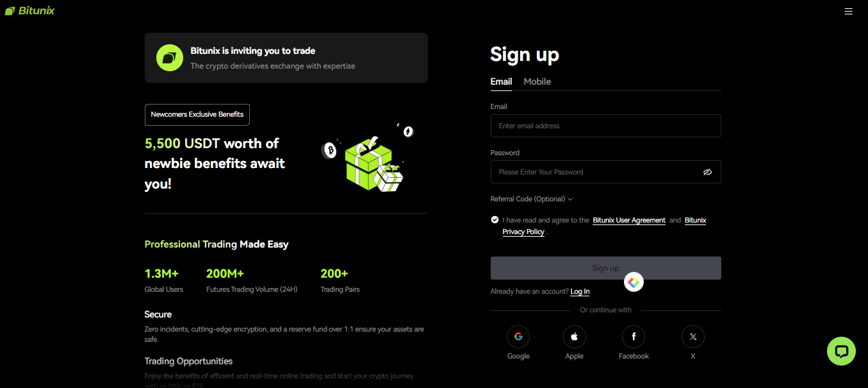Click the password input field
868x388 pixels.
click(x=593, y=172)
